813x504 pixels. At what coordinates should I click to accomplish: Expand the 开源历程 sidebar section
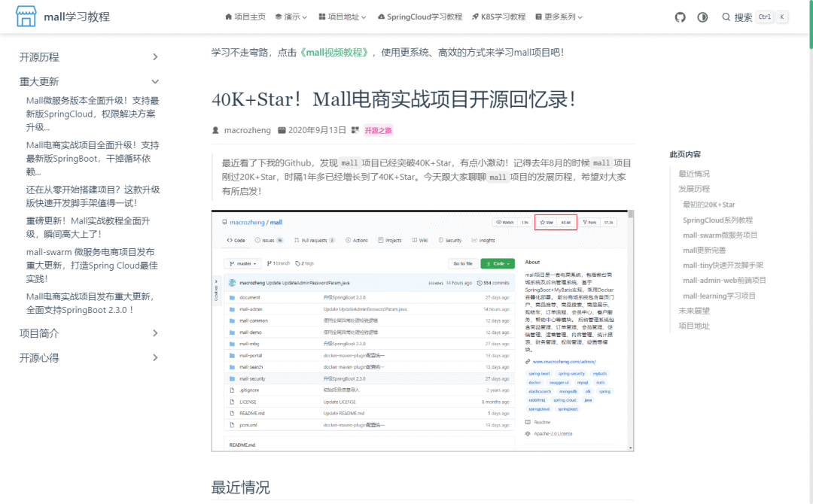point(89,57)
